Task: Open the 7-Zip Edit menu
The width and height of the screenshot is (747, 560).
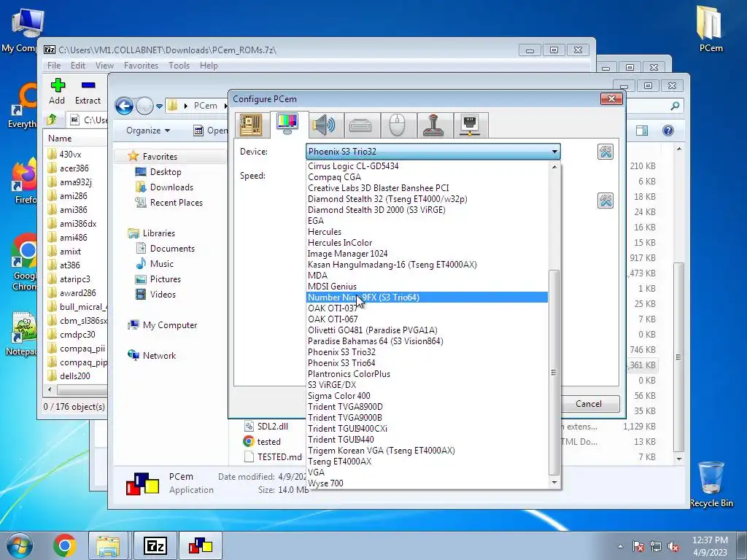Action: click(78, 66)
